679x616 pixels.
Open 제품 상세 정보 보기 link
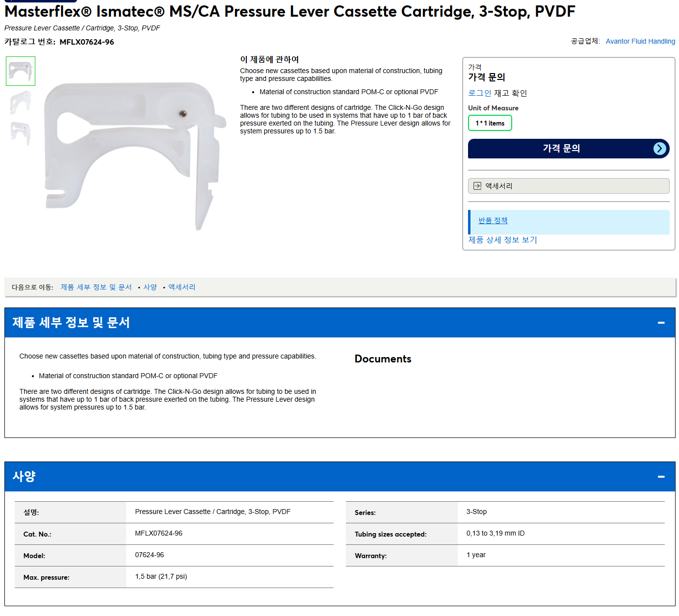[x=502, y=240]
